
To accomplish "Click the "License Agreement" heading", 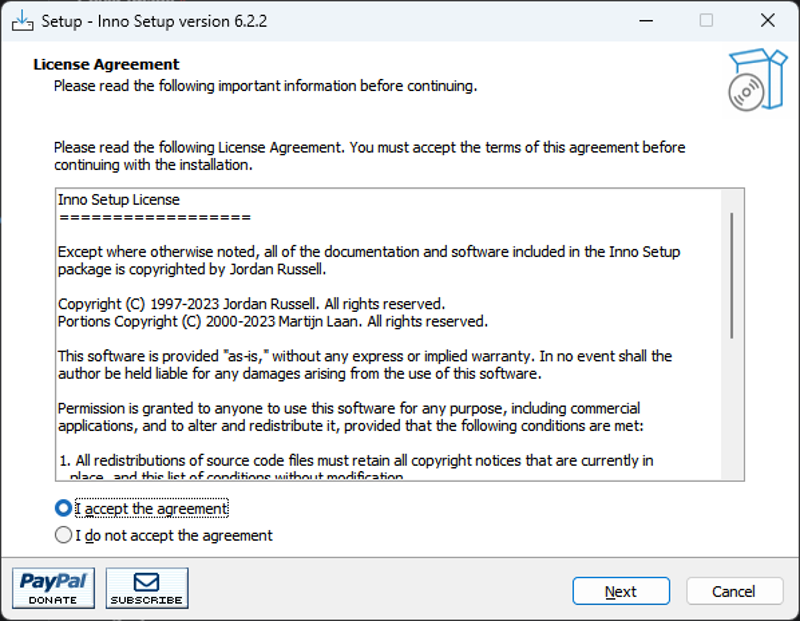I will pyautogui.click(x=106, y=64).
